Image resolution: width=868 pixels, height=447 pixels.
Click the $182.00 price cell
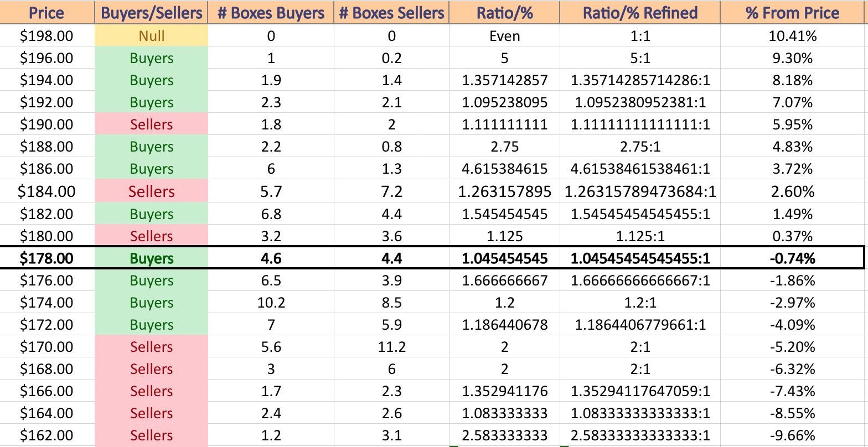(x=47, y=214)
